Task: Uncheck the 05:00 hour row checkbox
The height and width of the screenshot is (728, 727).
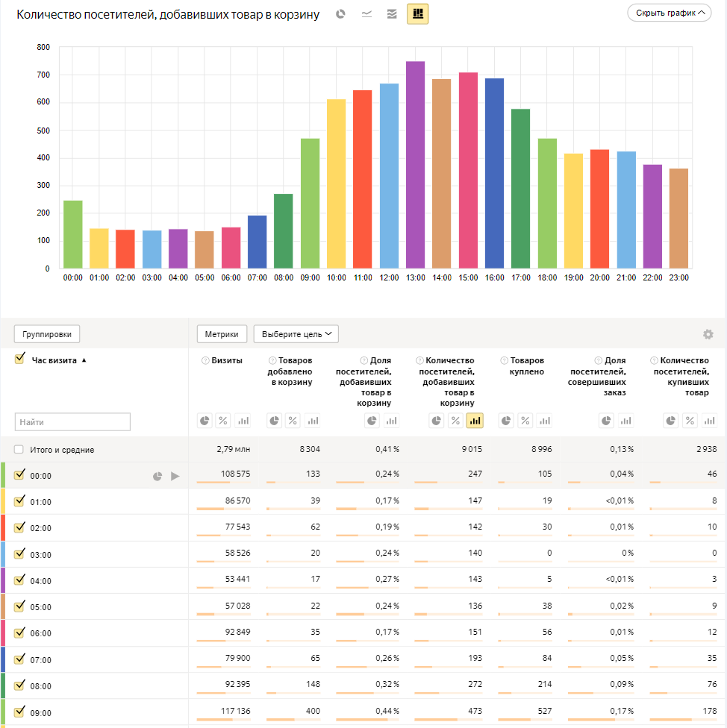Action: click(20, 606)
